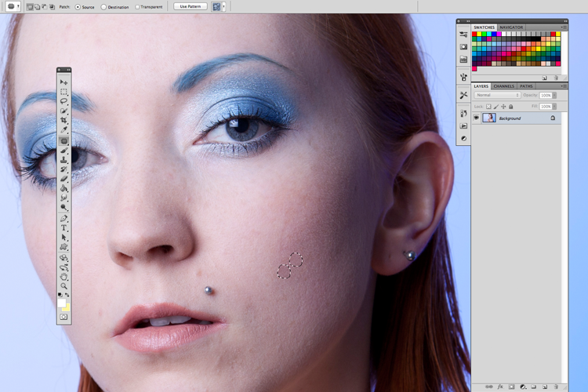Enable the Transparent checkbox

[x=137, y=7]
